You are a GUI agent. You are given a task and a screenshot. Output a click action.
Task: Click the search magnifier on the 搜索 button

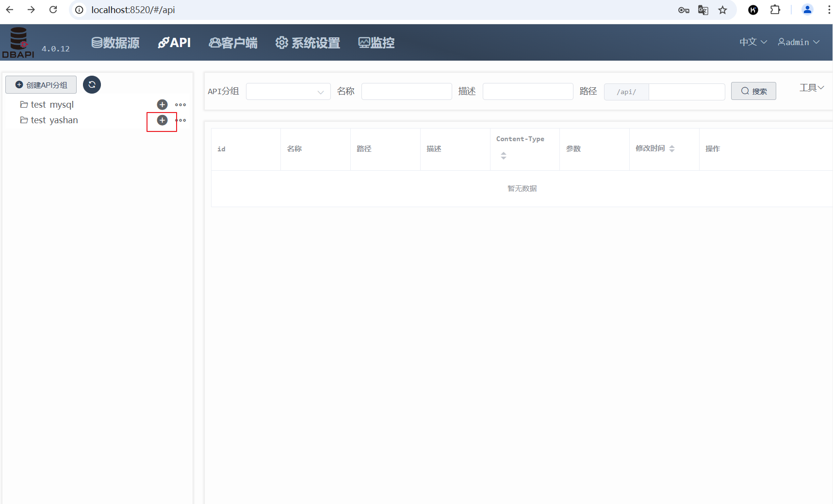(744, 91)
